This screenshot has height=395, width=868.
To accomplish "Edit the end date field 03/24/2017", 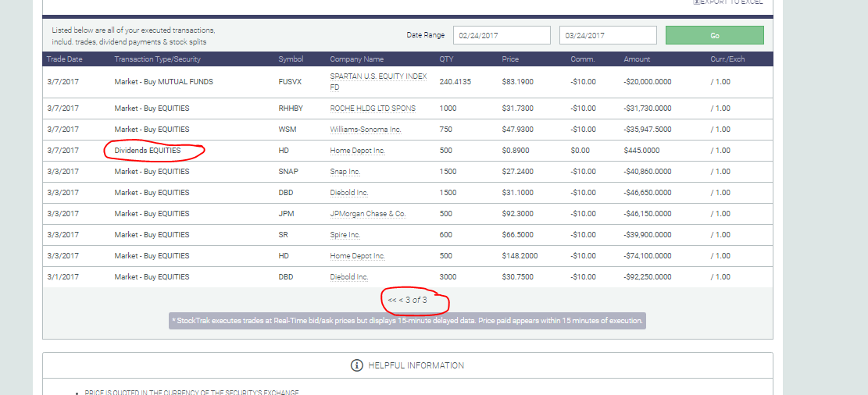I will [x=608, y=35].
